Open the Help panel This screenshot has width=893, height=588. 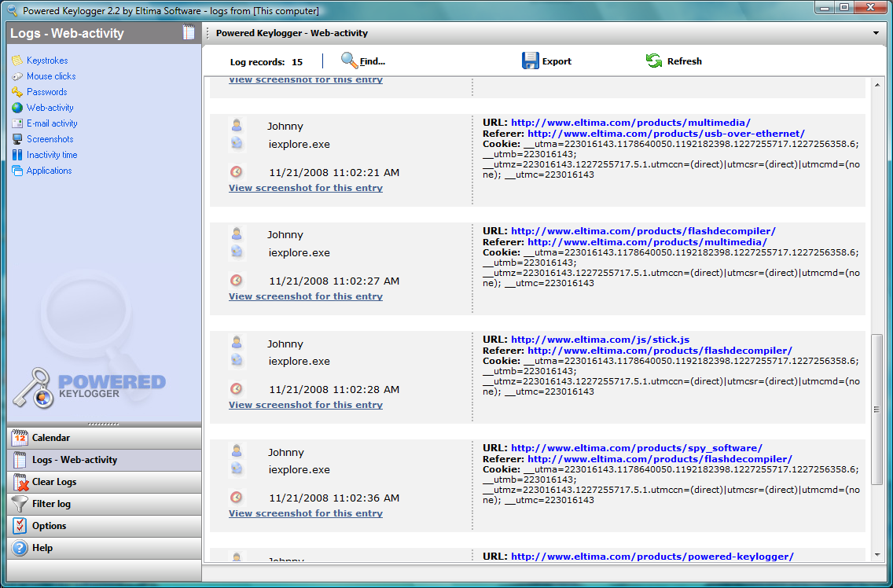tap(105, 548)
